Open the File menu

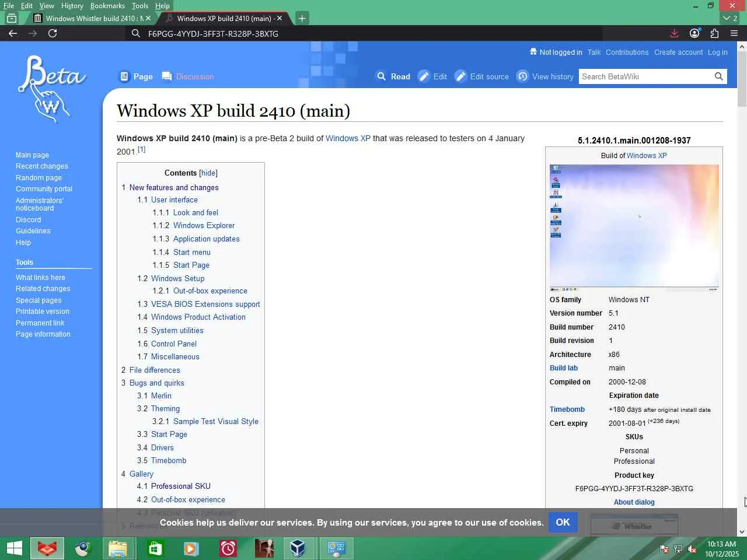(9, 6)
